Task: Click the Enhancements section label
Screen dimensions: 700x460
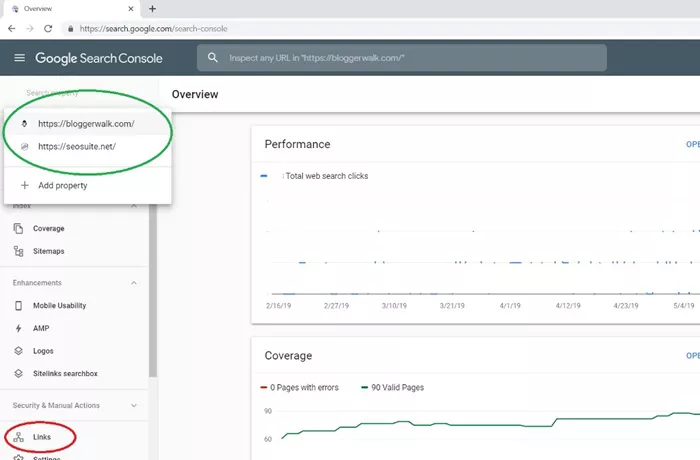Action: pyautogui.click(x=37, y=283)
